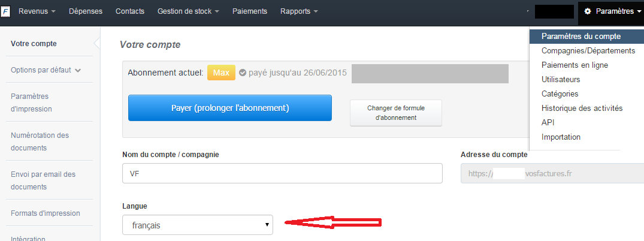Open the Langue select box
This screenshot has height=241, width=644.
pyautogui.click(x=198, y=225)
